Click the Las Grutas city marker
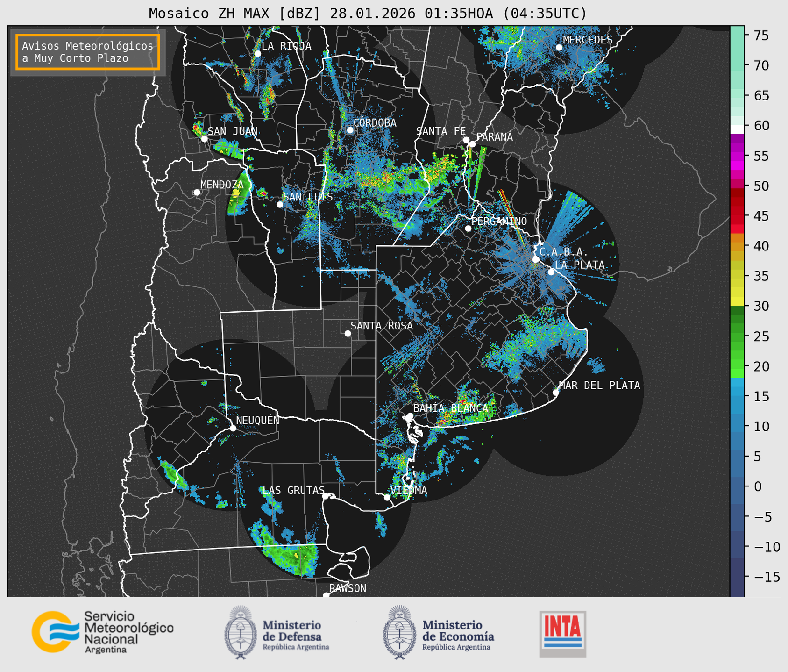Viewport: 788px width, 672px height. (326, 496)
